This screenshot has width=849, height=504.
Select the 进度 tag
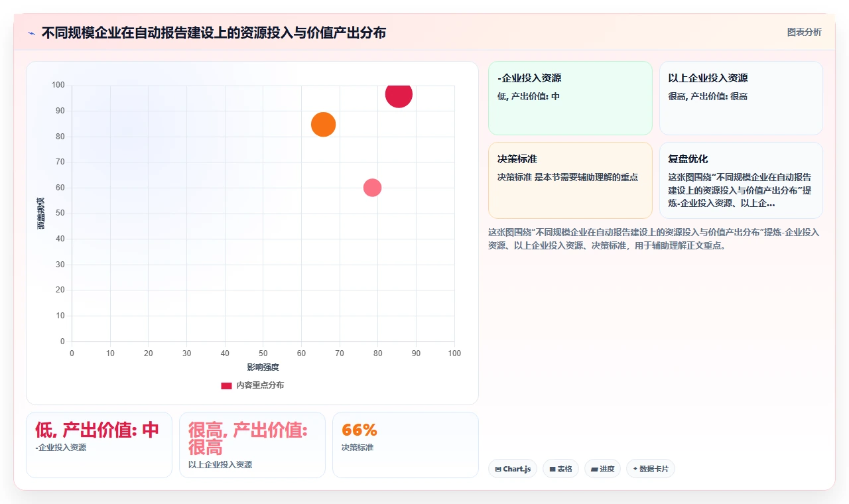[x=603, y=469]
